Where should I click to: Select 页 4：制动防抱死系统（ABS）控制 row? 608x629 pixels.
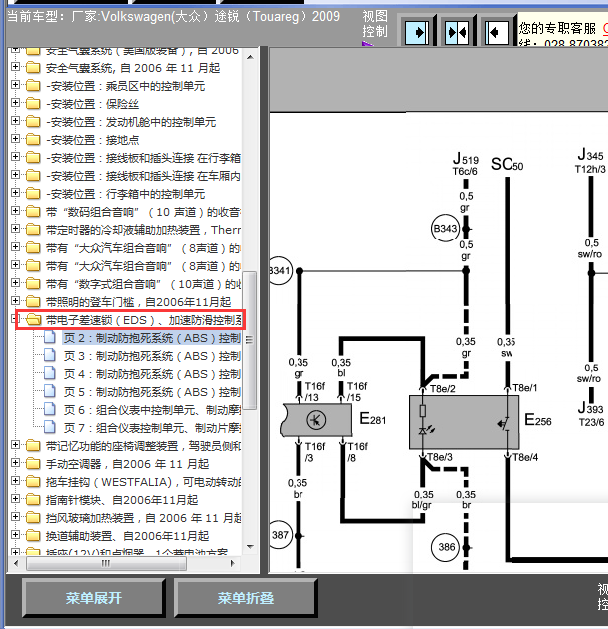[152, 374]
